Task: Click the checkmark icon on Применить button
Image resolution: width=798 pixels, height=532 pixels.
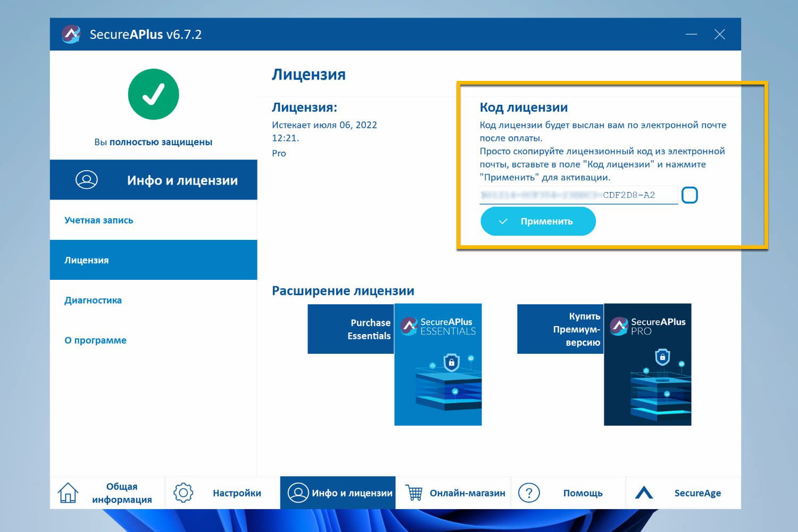Action: click(x=503, y=221)
